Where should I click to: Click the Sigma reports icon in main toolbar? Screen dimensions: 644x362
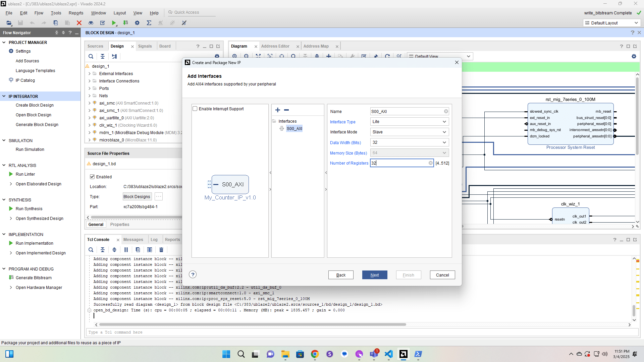149,23
